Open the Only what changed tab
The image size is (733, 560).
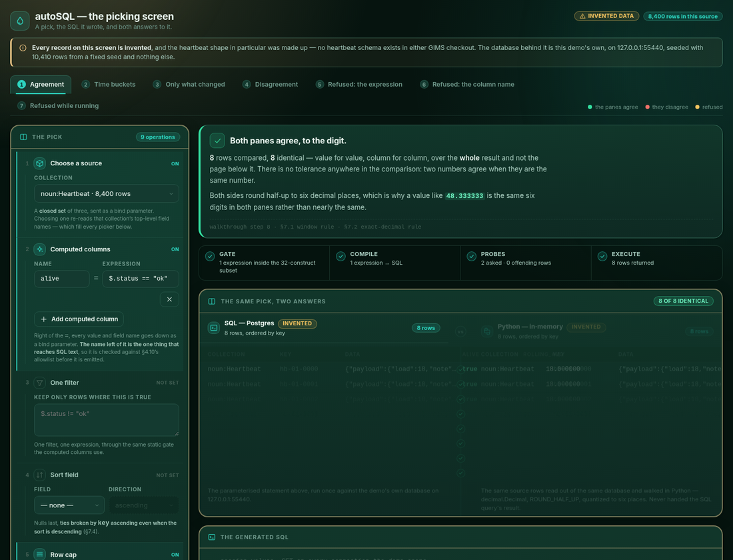coord(189,85)
